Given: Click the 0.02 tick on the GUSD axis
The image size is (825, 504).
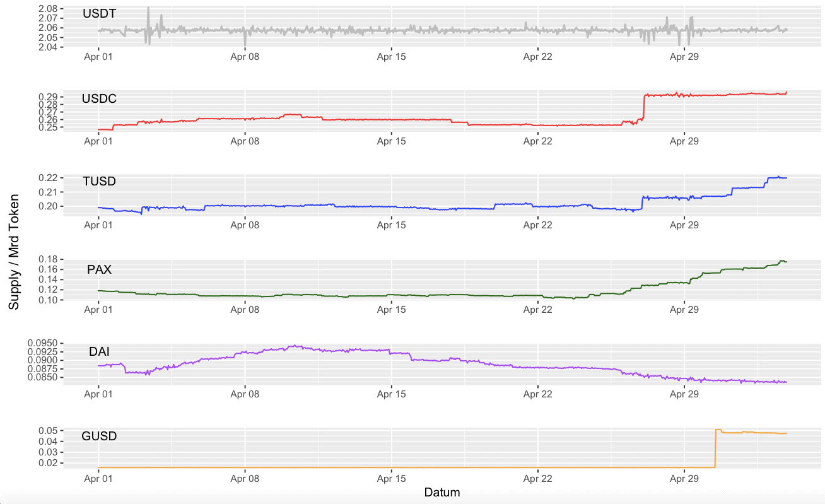Looking at the screenshot, I should 48,462.
